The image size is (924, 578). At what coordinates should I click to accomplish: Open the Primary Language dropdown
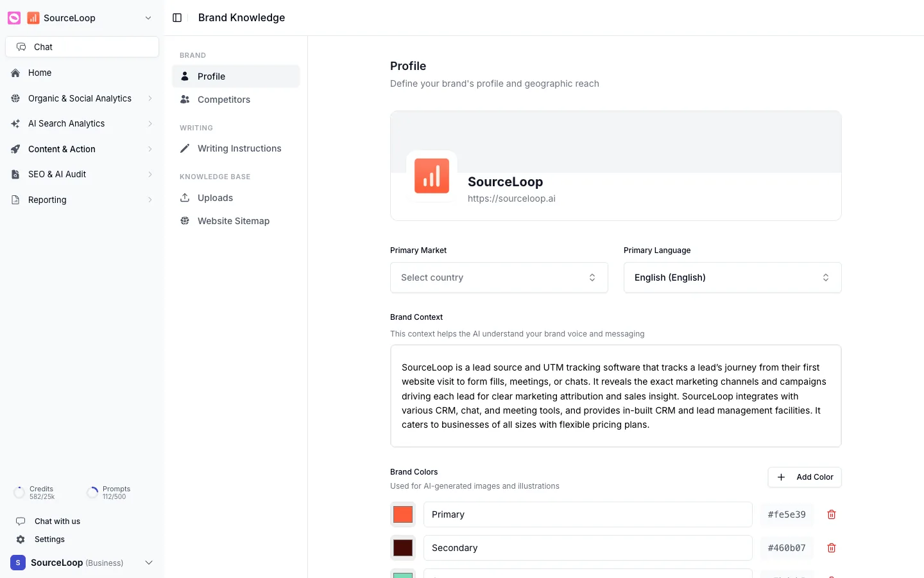[733, 277]
